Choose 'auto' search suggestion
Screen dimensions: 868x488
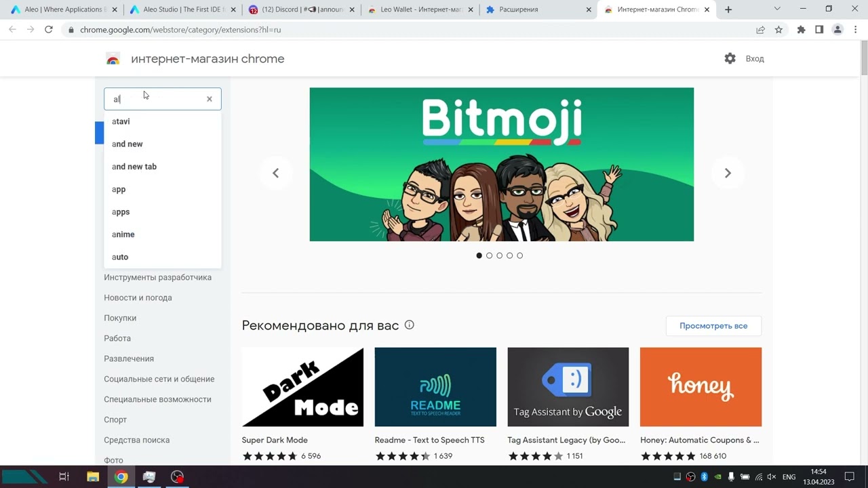[x=163, y=257]
